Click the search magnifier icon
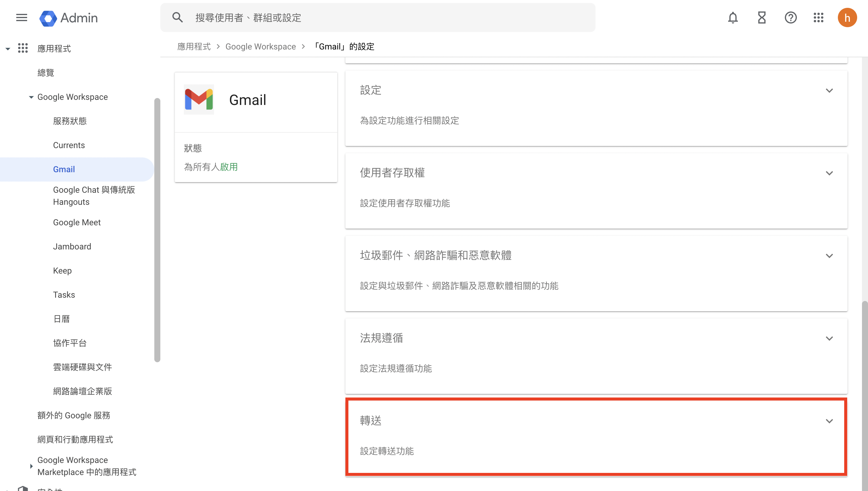The image size is (868, 491). tap(178, 17)
